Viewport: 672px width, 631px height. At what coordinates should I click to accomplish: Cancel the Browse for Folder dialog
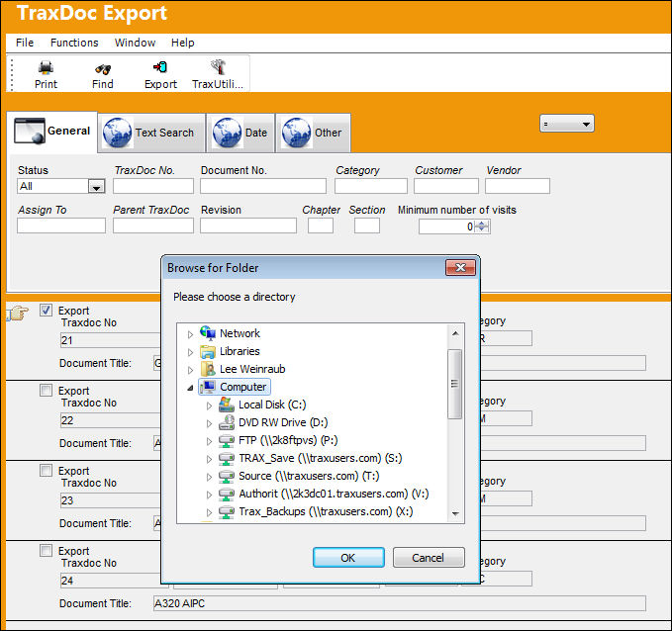429,558
